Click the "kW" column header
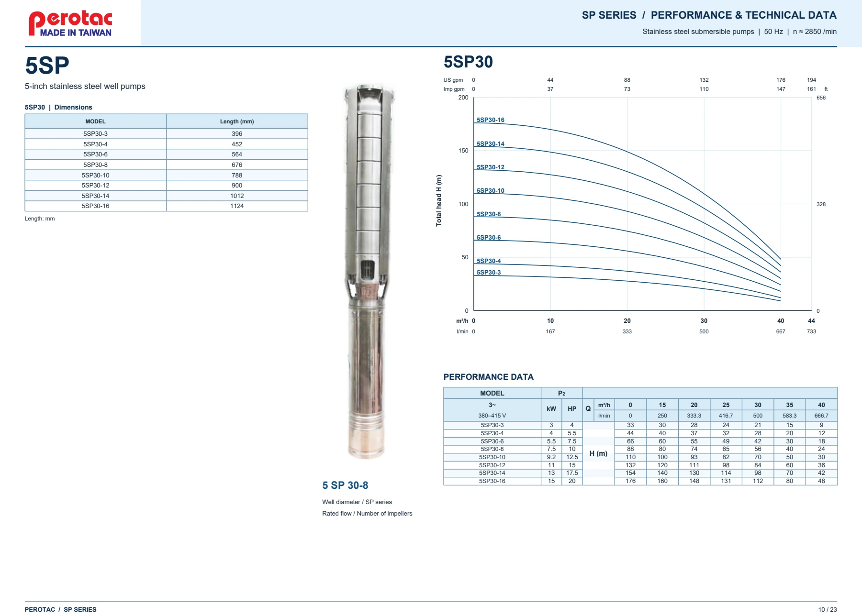 coord(551,409)
